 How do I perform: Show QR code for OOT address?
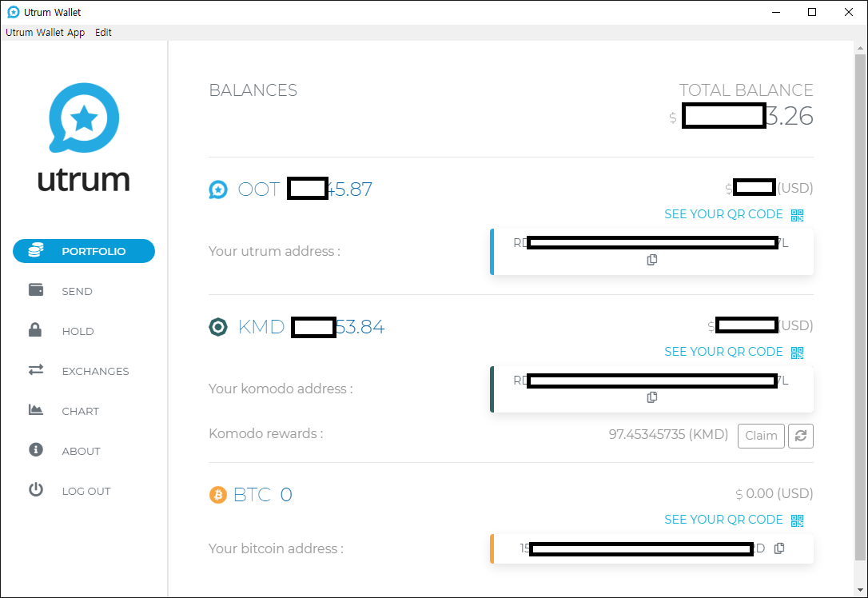723,214
